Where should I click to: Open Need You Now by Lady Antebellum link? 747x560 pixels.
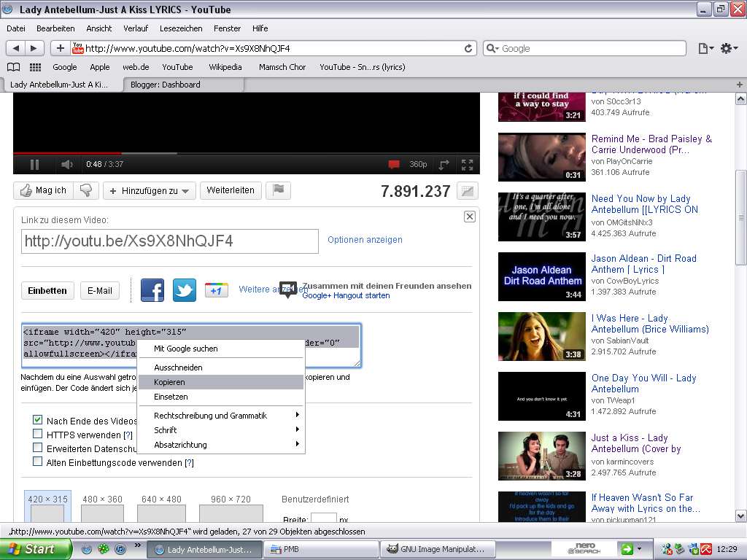(x=645, y=204)
